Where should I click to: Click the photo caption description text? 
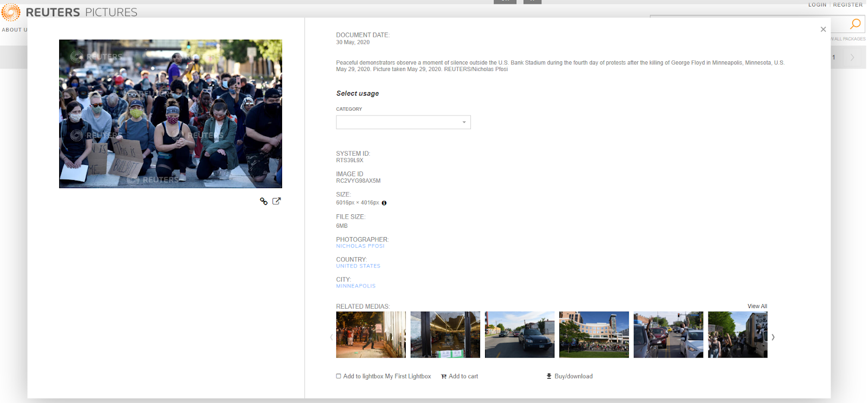coord(560,66)
